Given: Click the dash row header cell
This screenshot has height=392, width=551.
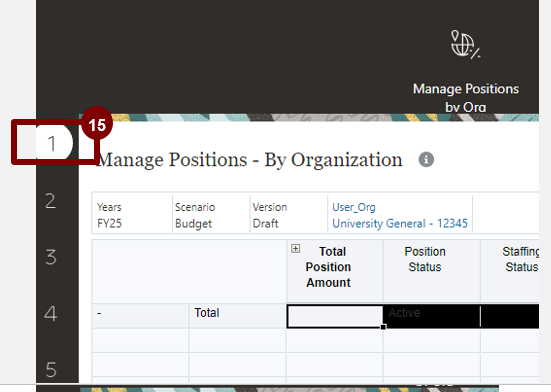Looking at the screenshot, I should [x=140, y=316].
